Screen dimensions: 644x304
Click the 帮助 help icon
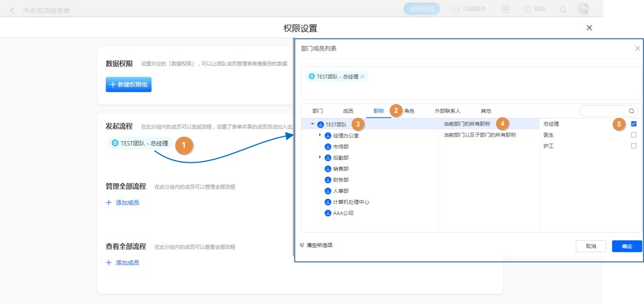tap(527, 9)
